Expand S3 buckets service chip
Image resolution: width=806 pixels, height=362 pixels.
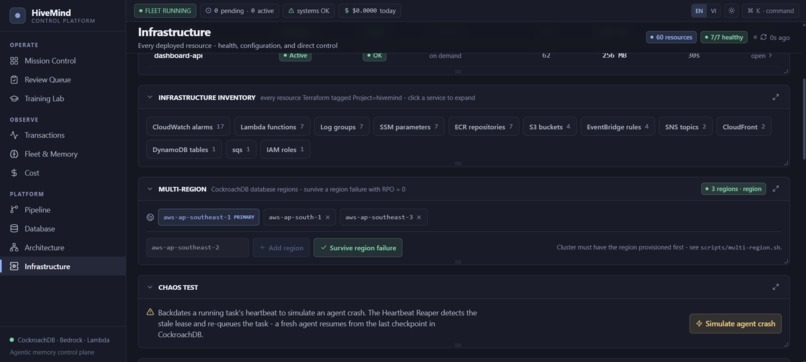point(550,126)
